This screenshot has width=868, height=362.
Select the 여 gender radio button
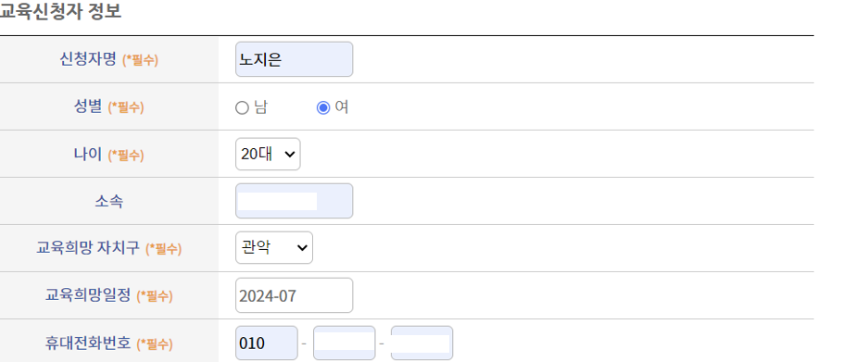pyautogui.click(x=323, y=107)
